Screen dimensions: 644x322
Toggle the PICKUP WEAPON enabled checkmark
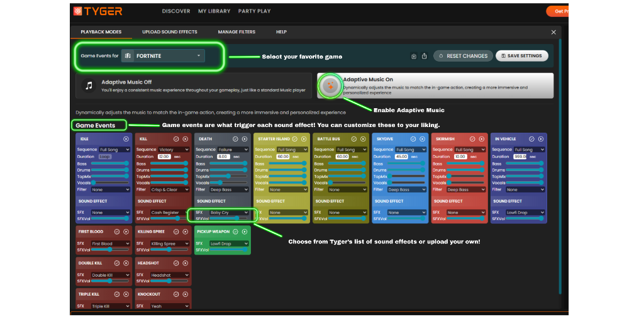235,231
